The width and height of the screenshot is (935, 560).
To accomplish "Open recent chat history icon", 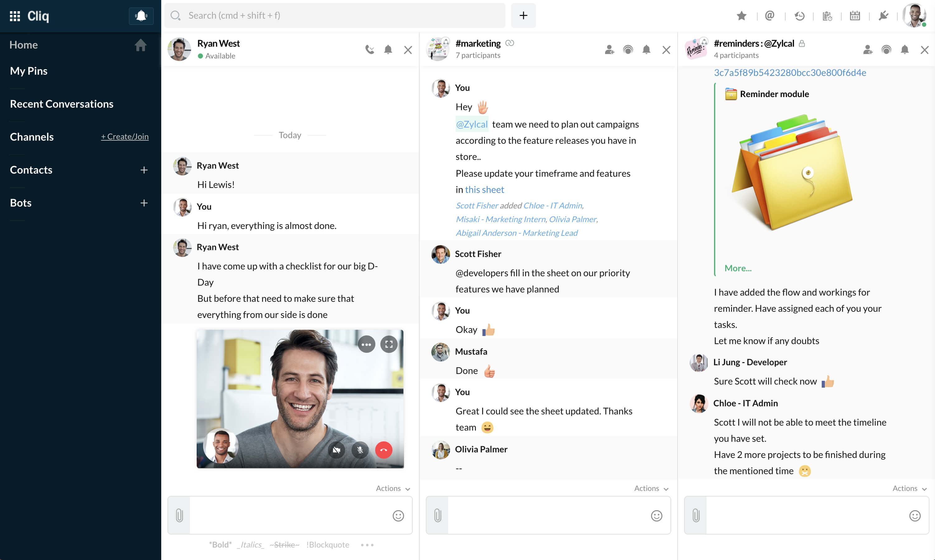I will coord(799,16).
